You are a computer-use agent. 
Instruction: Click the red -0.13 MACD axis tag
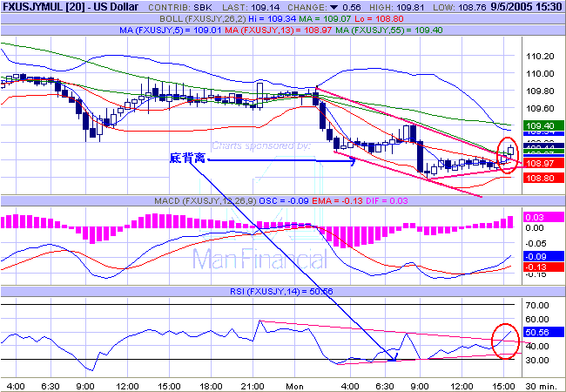click(x=543, y=267)
